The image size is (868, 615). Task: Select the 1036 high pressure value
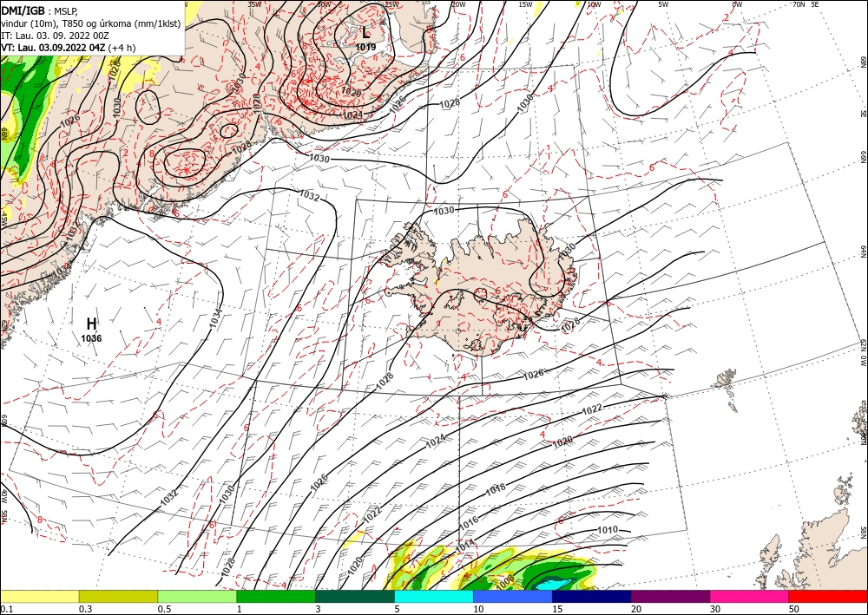coord(91,338)
